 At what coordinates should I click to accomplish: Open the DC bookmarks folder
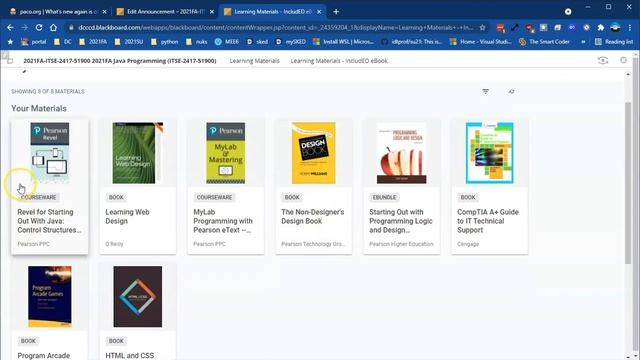coord(63,42)
